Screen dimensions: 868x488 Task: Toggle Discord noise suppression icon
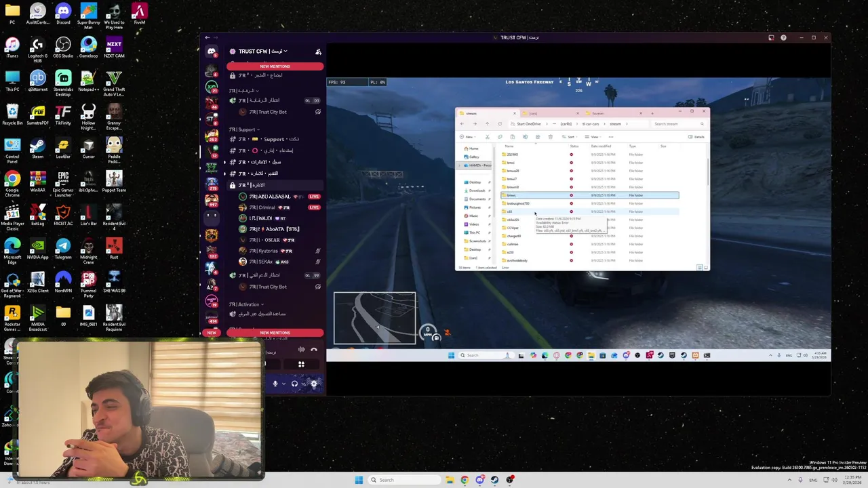click(301, 350)
